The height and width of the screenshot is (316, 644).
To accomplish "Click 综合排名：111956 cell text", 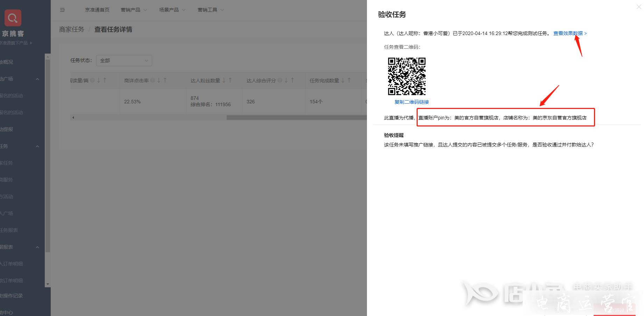I will (211, 104).
